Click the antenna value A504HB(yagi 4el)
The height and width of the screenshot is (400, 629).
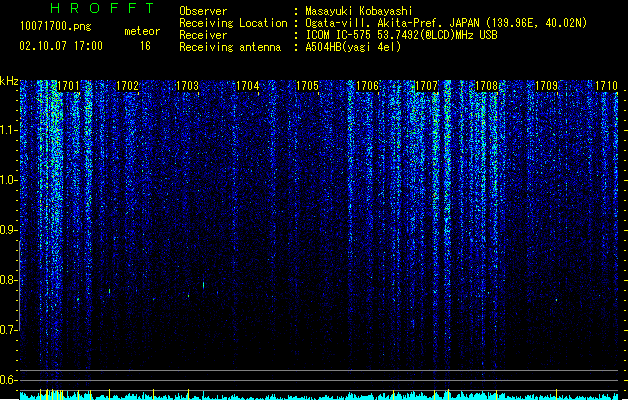[x=353, y=47]
